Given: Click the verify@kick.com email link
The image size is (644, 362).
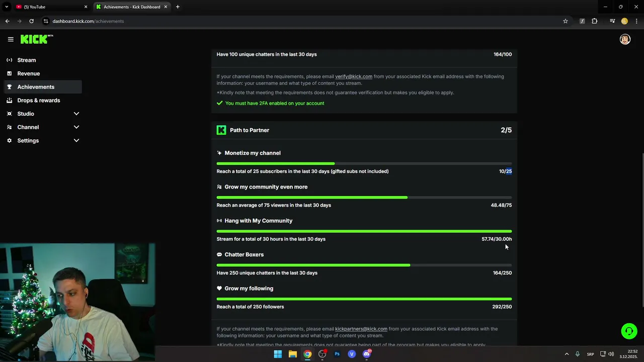Looking at the screenshot, I should point(354,76).
